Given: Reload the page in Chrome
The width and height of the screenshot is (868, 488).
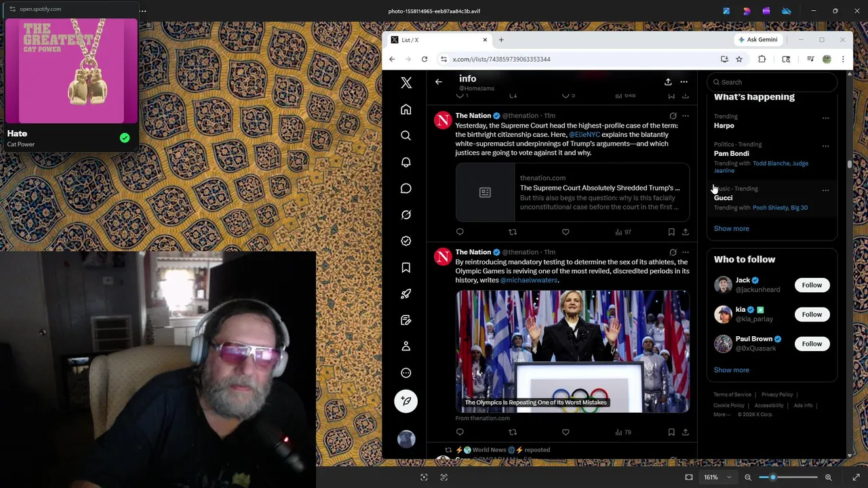Looking at the screenshot, I should [x=425, y=60].
